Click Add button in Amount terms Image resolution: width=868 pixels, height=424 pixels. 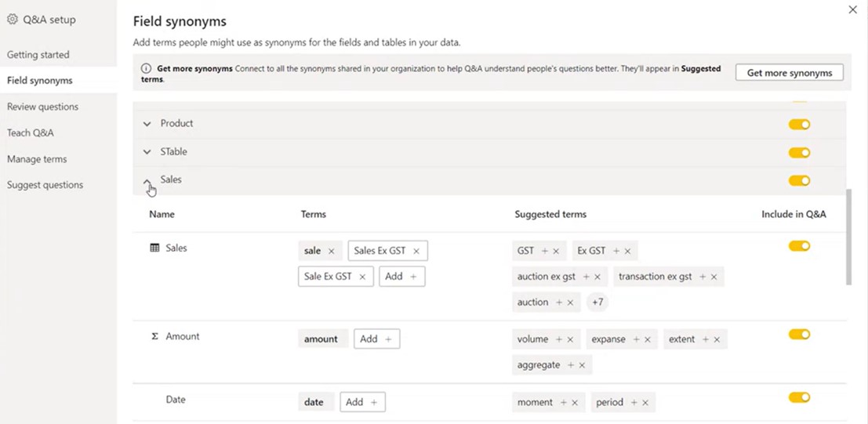pos(376,339)
